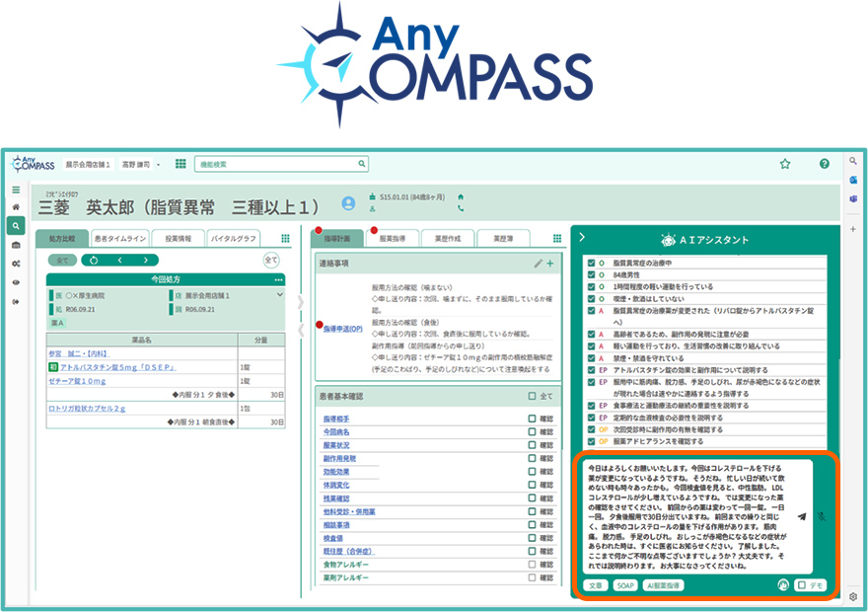
Task: Edit 連絡事項 with pencil icon
Action: coord(539,264)
